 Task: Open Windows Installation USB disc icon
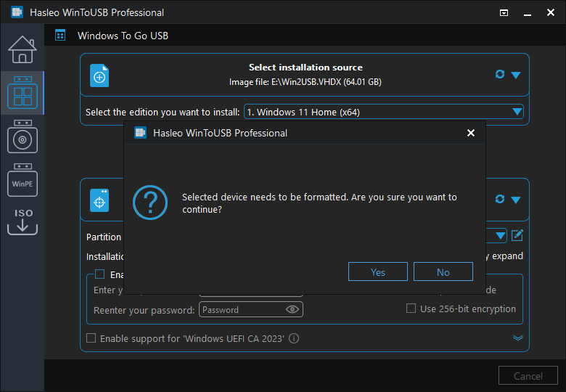22,137
